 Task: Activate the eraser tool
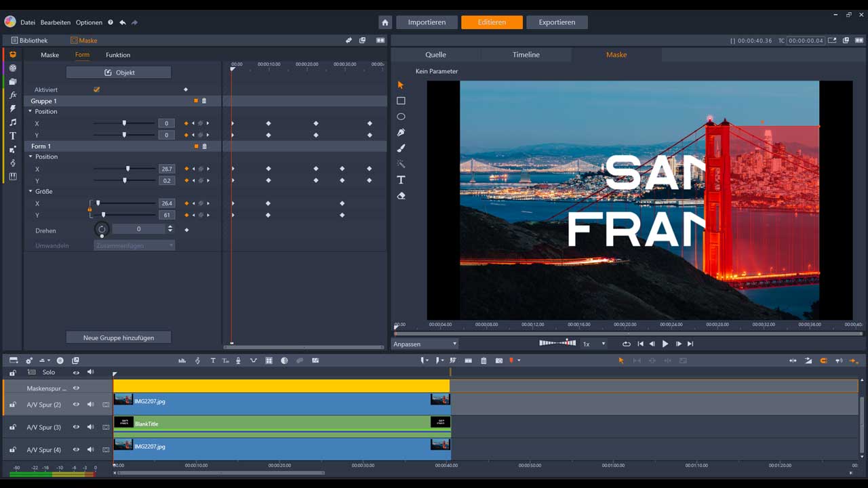click(401, 196)
